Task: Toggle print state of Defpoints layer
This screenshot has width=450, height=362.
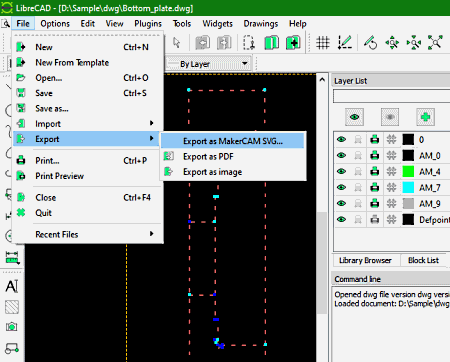Action: (375, 220)
